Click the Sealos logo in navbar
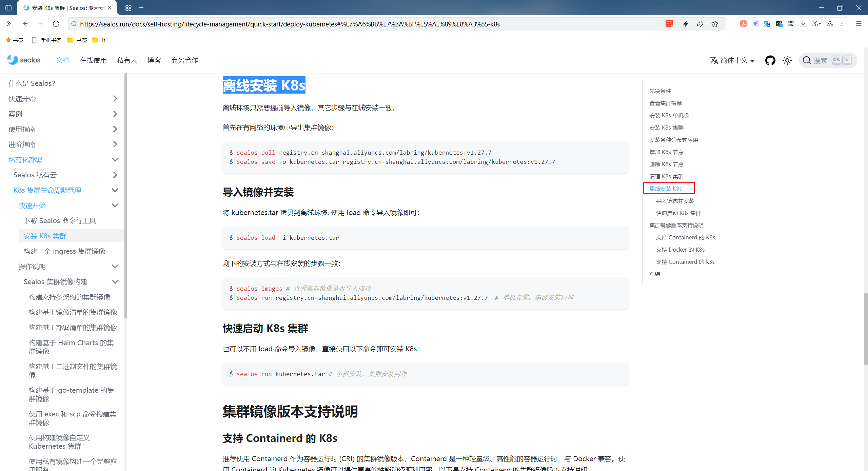The image size is (868, 471). tap(24, 60)
